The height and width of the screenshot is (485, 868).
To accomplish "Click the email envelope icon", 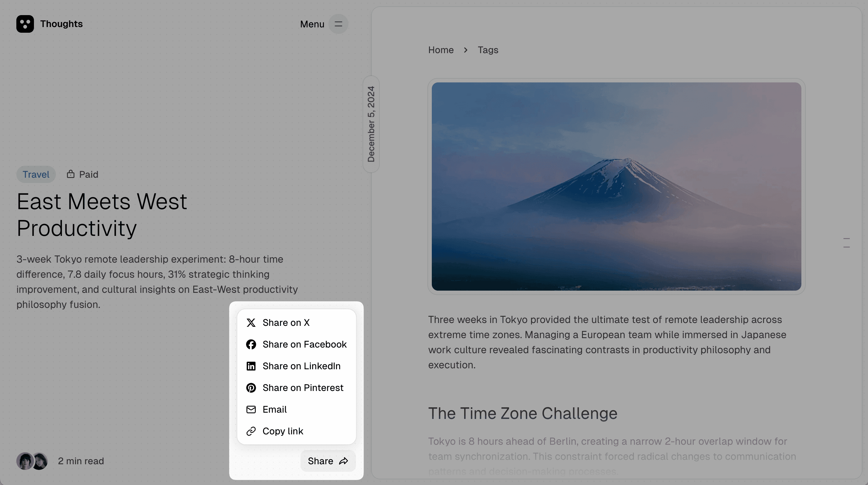I will click(x=251, y=410).
